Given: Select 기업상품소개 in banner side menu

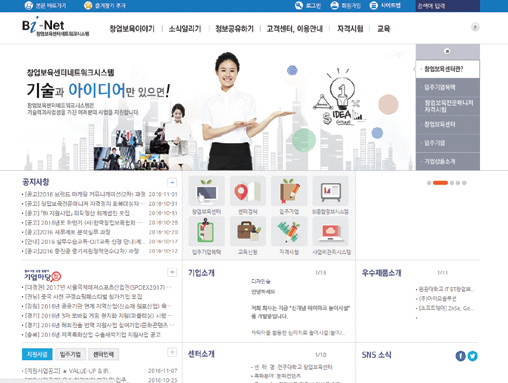Looking at the screenshot, I should click(x=448, y=162).
